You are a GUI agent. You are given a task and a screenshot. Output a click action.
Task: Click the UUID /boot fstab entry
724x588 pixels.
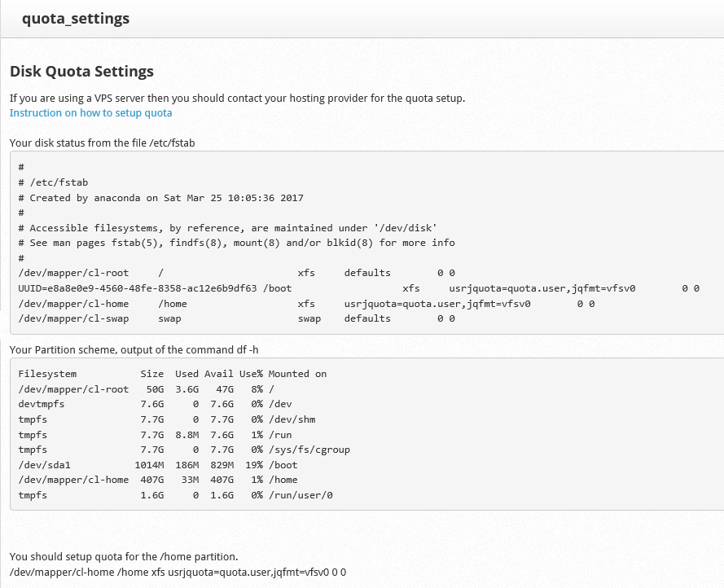coord(358,288)
